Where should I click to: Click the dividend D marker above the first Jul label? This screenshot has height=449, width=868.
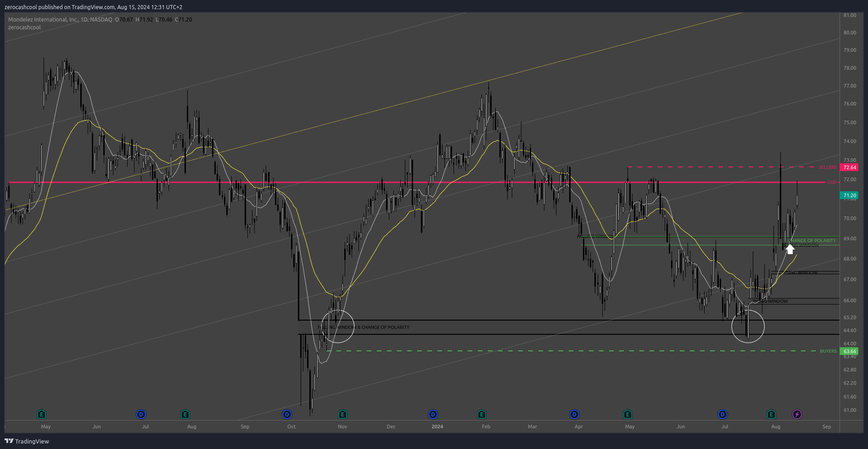(x=141, y=415)
